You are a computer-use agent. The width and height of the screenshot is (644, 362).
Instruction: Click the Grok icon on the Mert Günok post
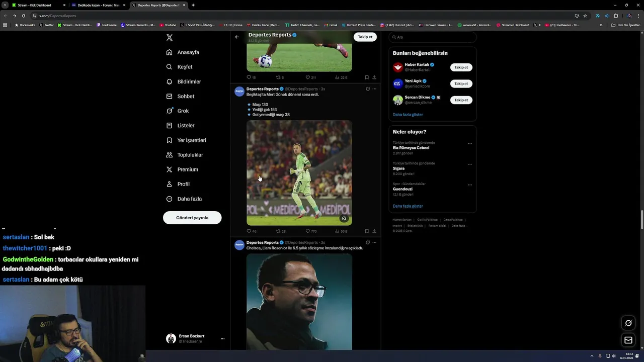368,89
